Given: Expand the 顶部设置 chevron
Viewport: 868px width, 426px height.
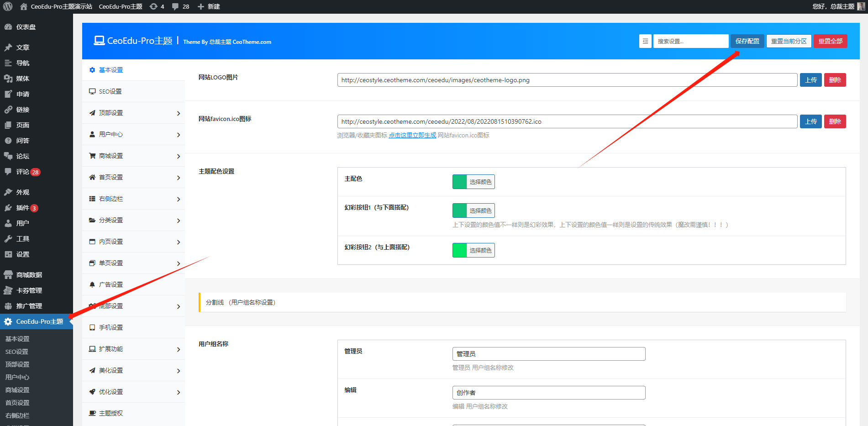Looking at the screenshot, I should [x=179, y=113].
